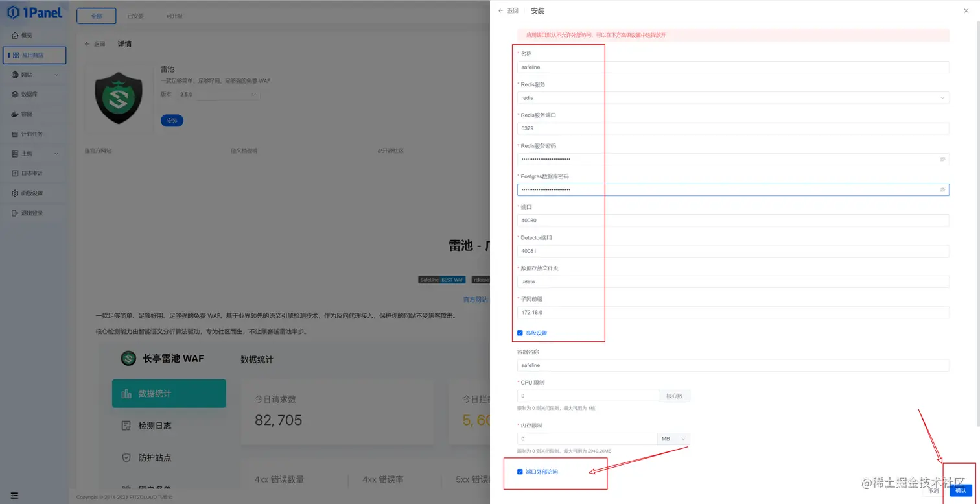Expand the 网站 sidebar submenu chevron
The height and width of the screenshot is (504, 980).
tap(56, 75)
